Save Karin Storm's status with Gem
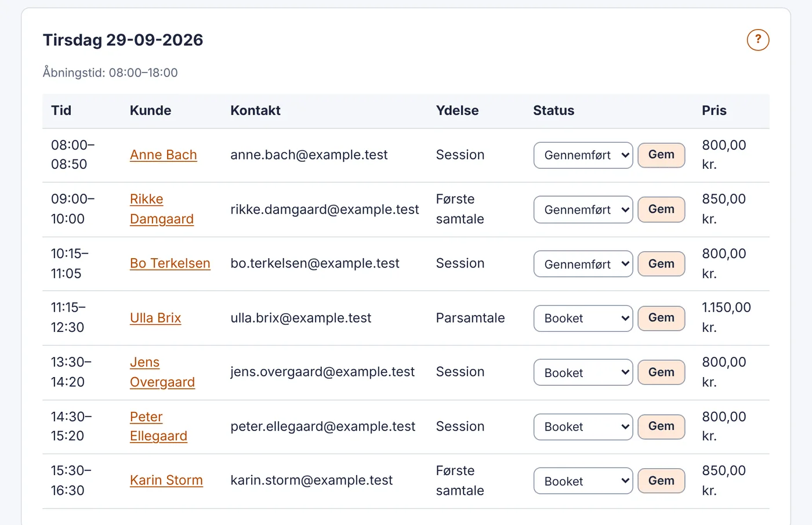This screenshot has width=812, height=525. coord(661,481)
